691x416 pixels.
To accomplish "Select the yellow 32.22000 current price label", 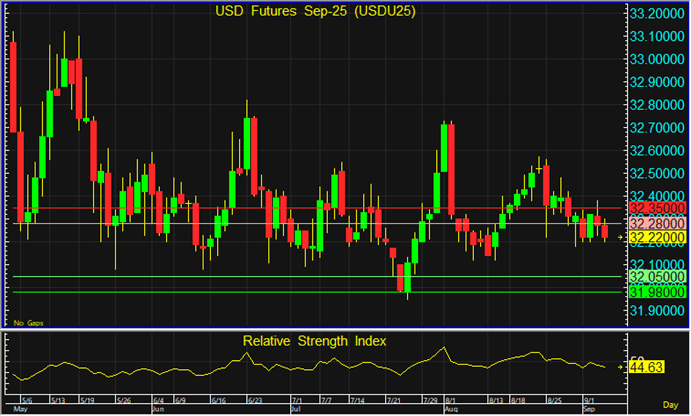I will [655, 238].
